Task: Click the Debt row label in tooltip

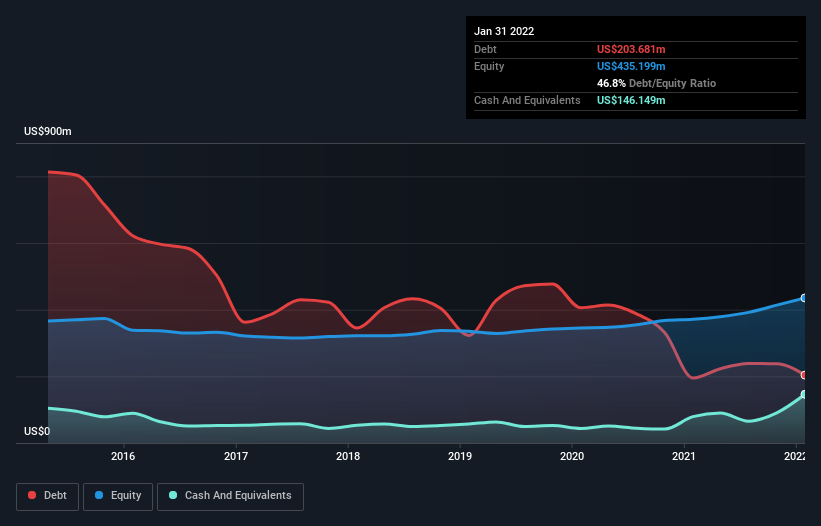Action: pos(485,49)
